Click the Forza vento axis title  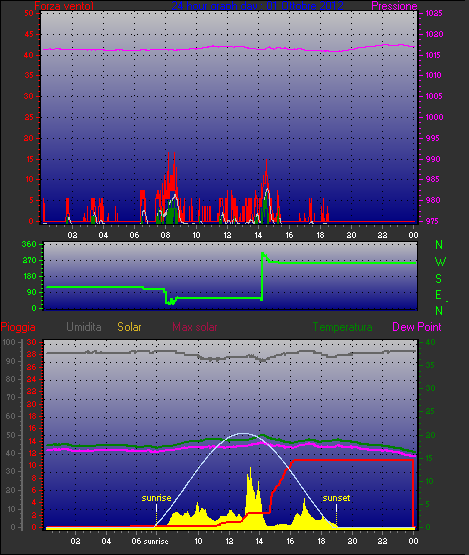pos(64,6)
